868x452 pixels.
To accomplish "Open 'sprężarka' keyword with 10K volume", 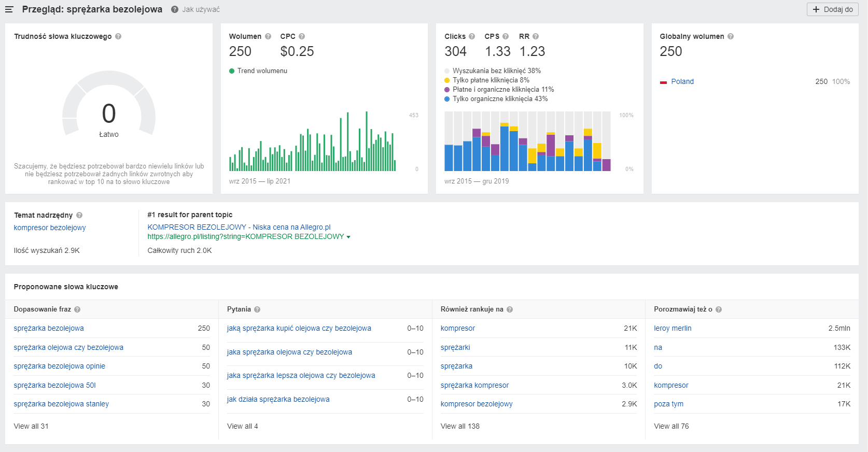I will pyautogui.click(x=456, y=366).
